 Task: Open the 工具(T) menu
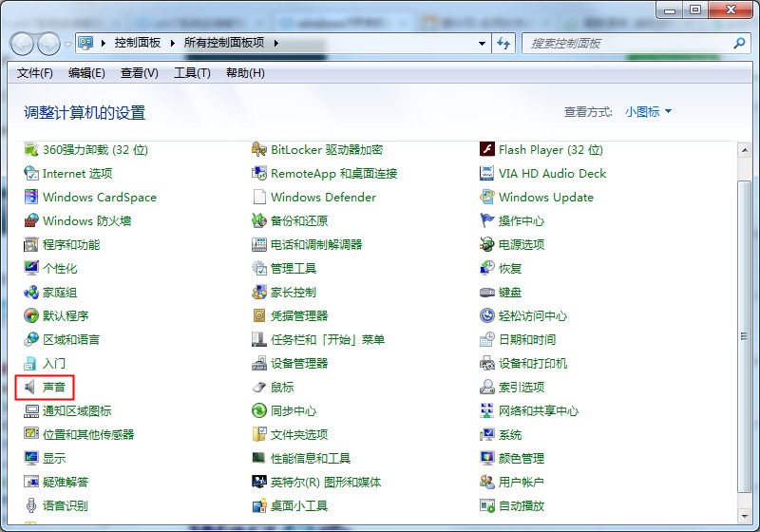[x=192, y=73]
